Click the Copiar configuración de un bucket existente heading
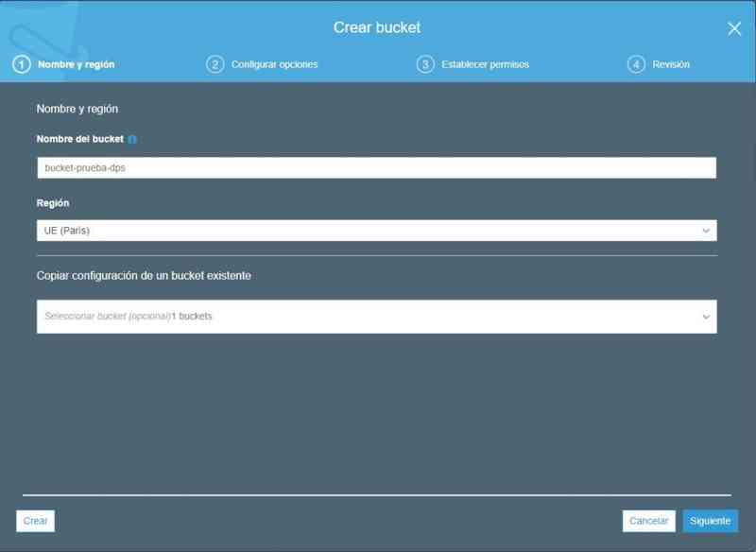This screenshot has width=756, height=552. (x=144, y=276)
